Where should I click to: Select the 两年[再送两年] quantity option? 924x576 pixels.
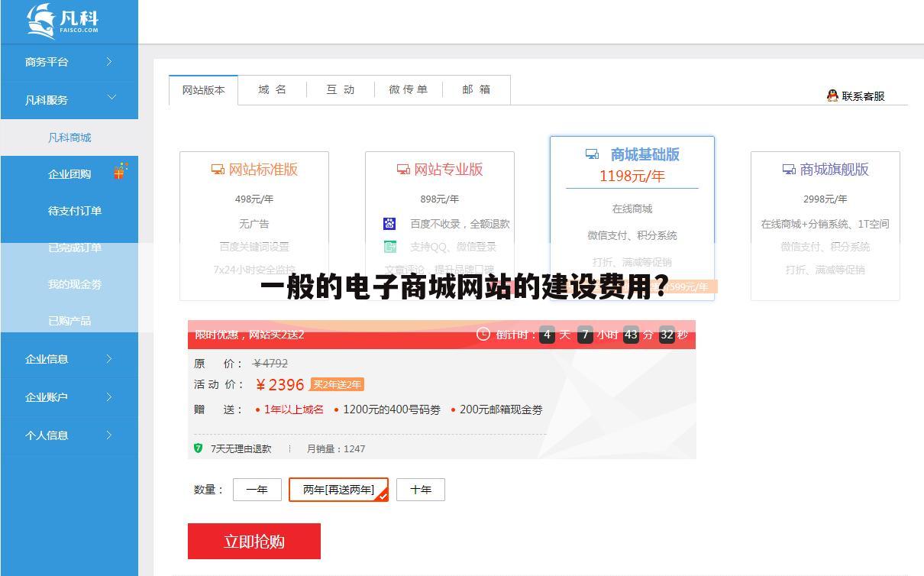tap(338, 490)
